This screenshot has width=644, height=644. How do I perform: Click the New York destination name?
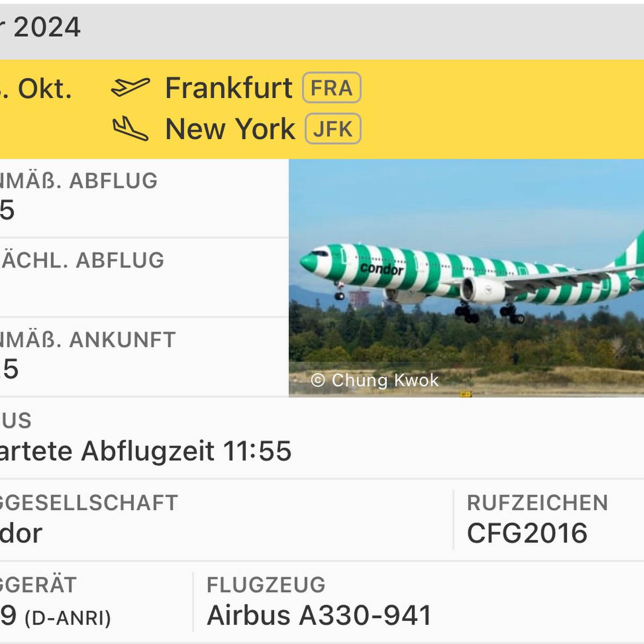click(x=230, y=129)
